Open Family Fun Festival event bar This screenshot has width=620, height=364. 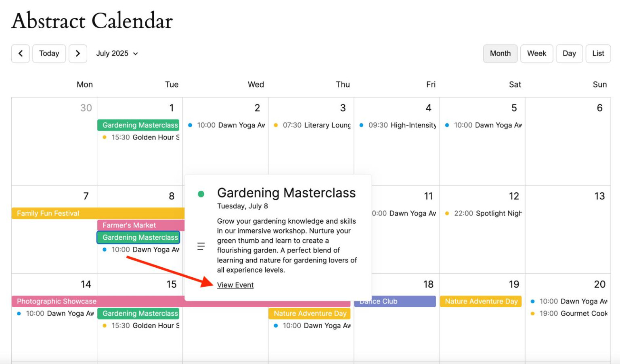coord(98,213)
